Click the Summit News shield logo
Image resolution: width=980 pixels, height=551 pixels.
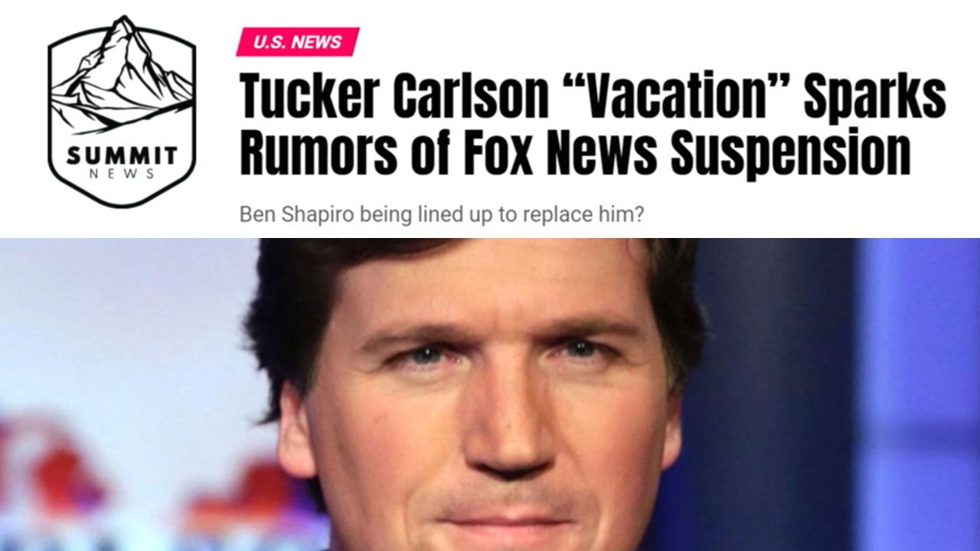122,112
